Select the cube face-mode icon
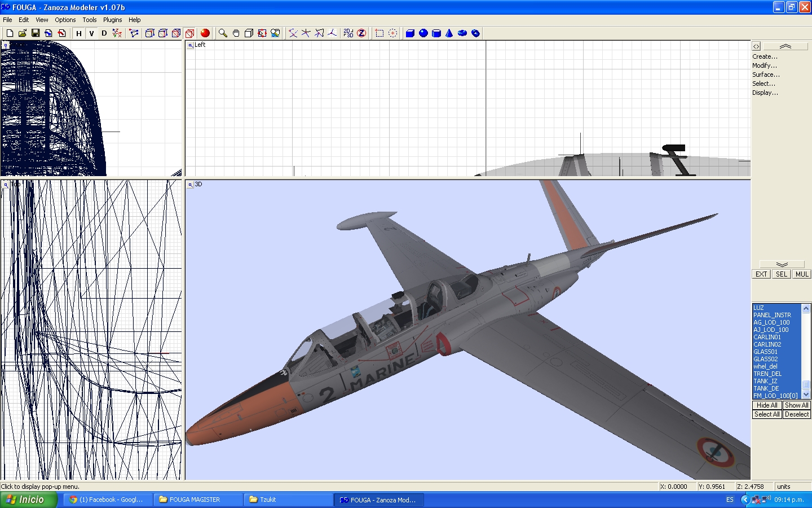 (x=176, y=33)
